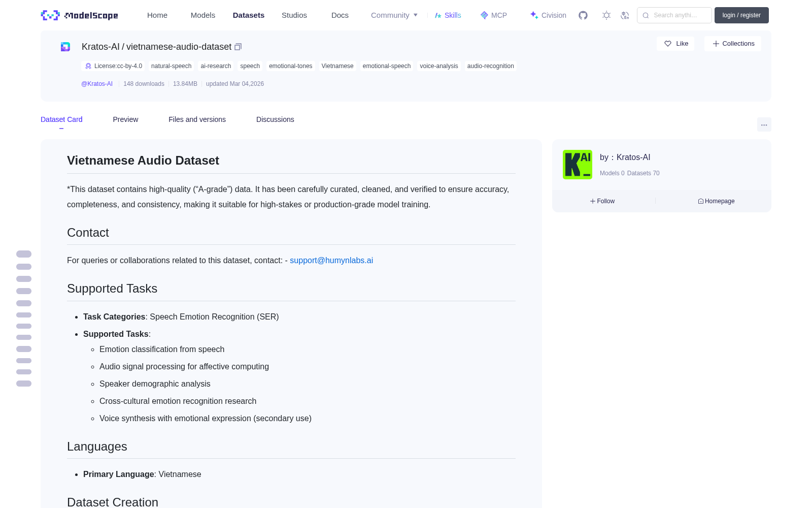Click the emotional-speech tag
This screenshot has height=508, width=812.
[387, 66]
